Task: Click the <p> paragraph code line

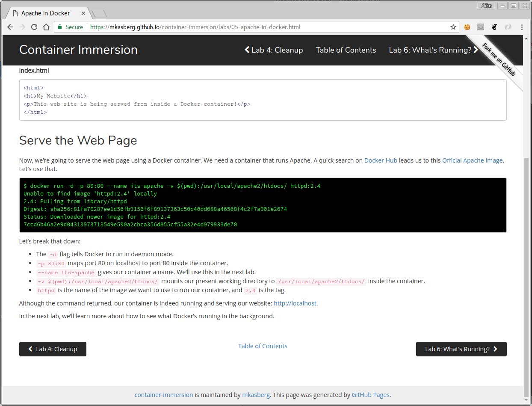Action: [x=137, y=104]
